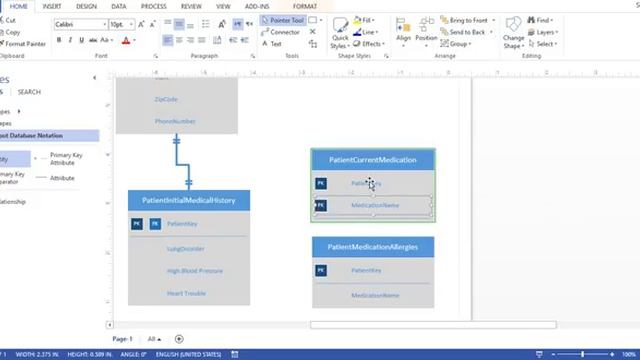Toggle bold formatting

pos(59,40)
